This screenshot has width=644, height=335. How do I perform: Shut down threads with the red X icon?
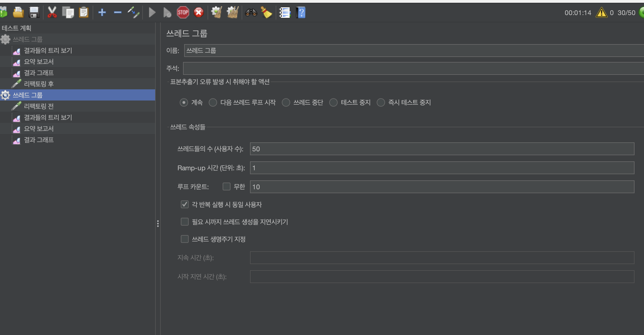(x=199, y=13)
